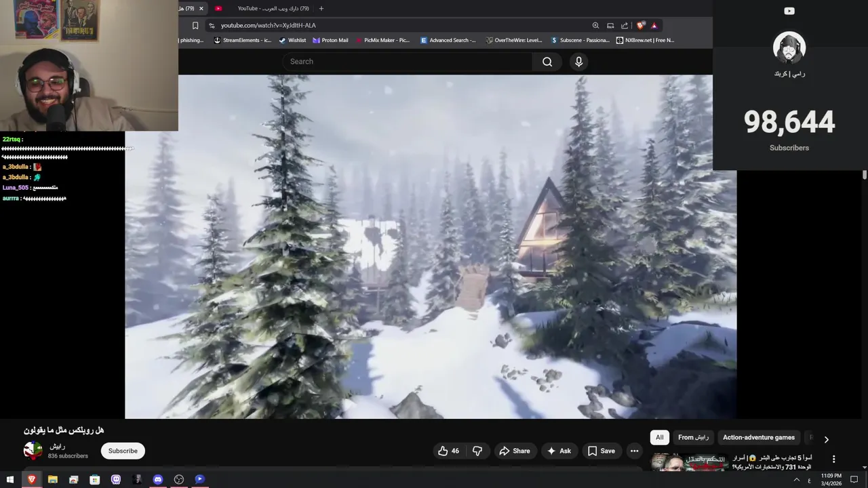Select the Action-adventure games chip
The height and width of the screenshot is (488, 868).
click(x=758, y=437)
